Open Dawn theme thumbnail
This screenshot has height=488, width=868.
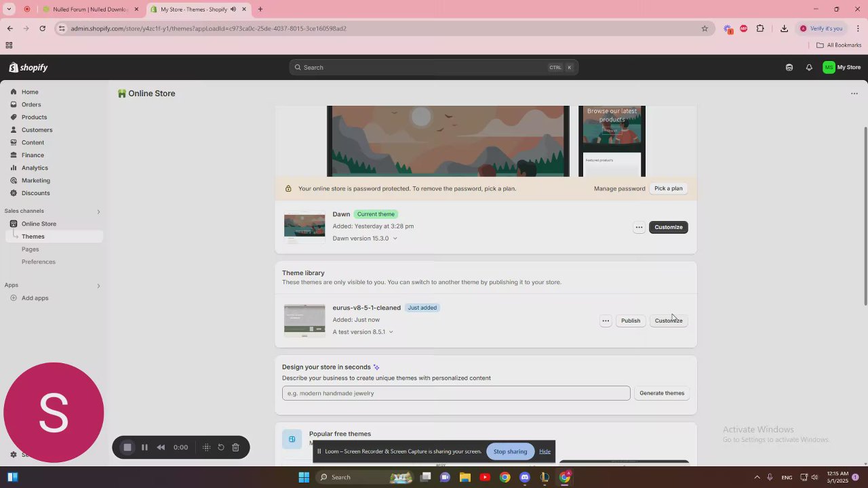coord(304,227)
